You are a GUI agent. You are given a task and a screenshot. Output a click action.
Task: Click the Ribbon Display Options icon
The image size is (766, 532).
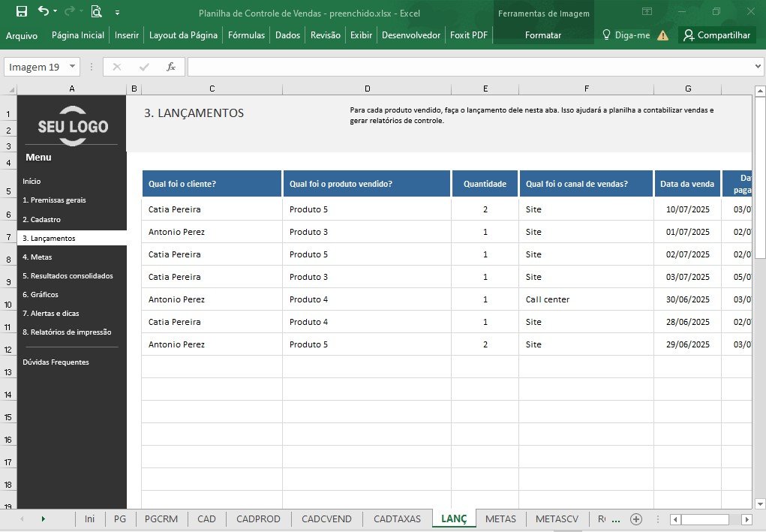tap(647, 11)
